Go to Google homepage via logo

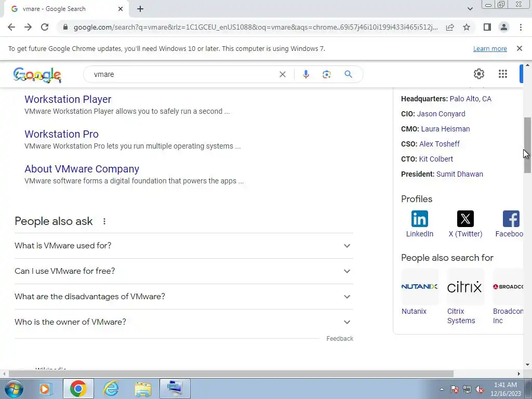pyautogui.click(x=37, y=75)
